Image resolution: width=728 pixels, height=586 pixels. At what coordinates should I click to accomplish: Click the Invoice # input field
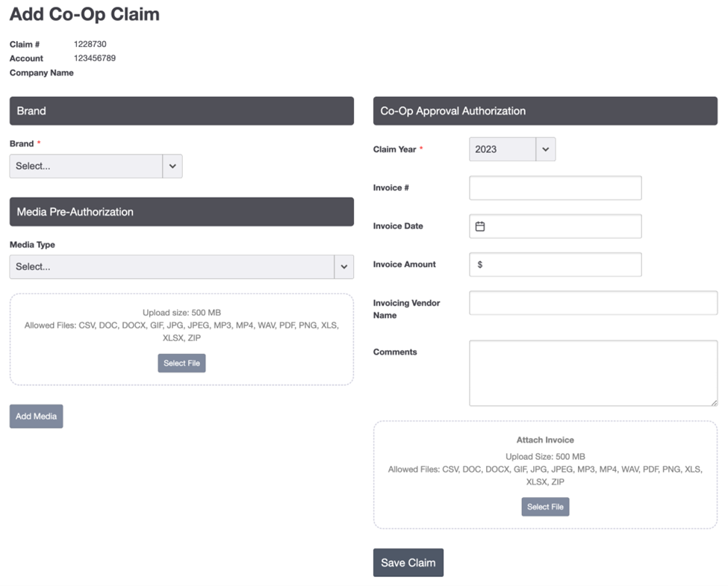(x=555, y=188)
